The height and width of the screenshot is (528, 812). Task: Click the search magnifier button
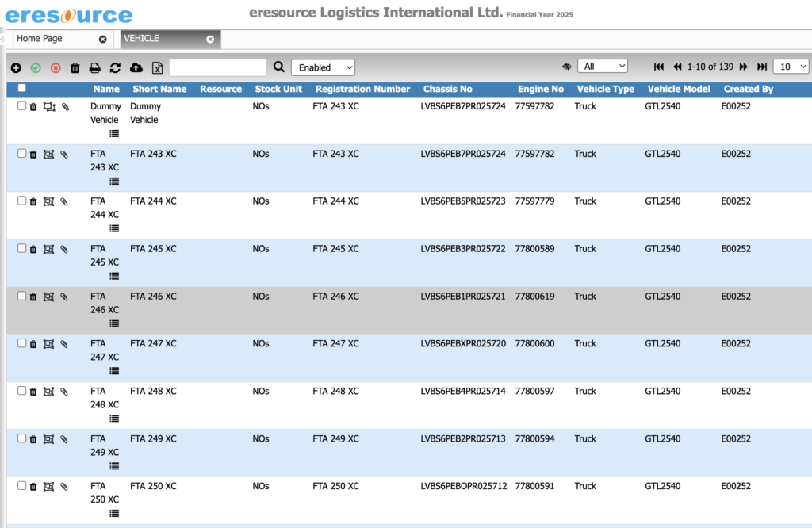coord(279,67)
